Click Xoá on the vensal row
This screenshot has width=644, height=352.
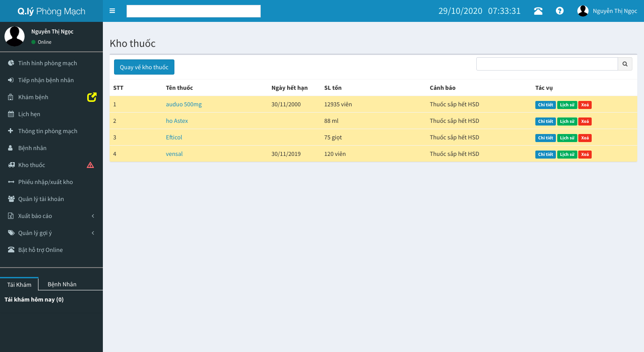point(585,155)
